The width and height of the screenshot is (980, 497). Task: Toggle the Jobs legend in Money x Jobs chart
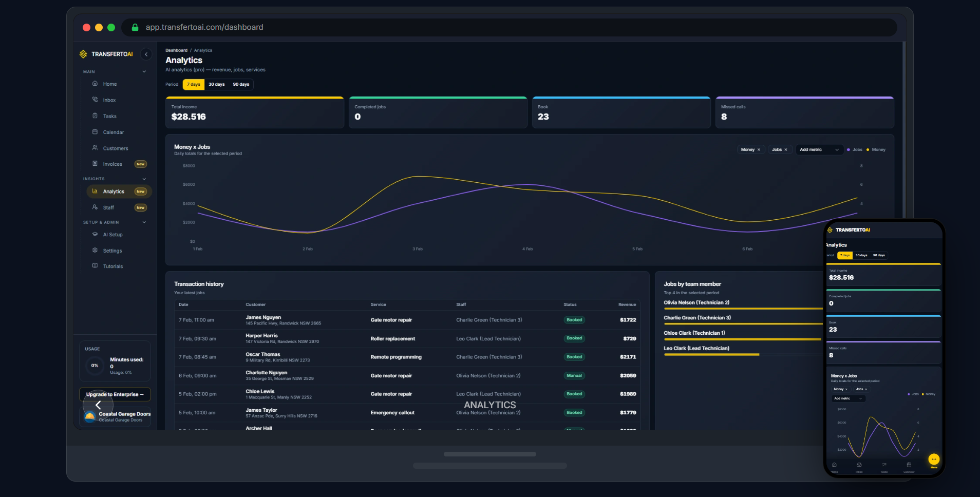854,149
